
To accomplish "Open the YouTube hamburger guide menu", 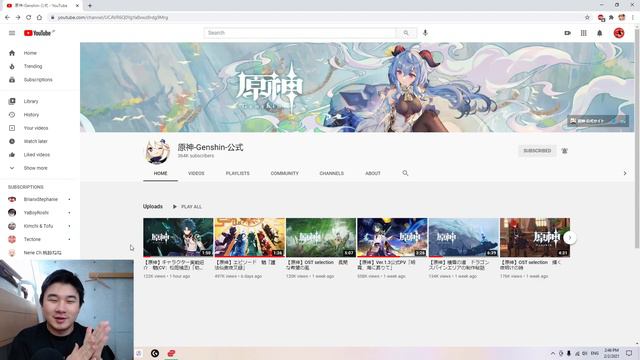I will pos(12,33).
